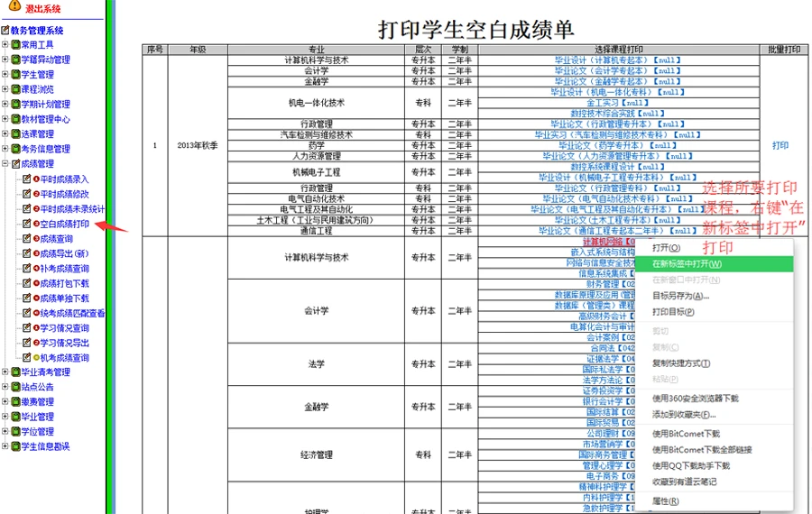This screenshot has width=812, height=514.
Task: Expand the 毕业清考管理 tree node
Action: [x=5, y=372]
